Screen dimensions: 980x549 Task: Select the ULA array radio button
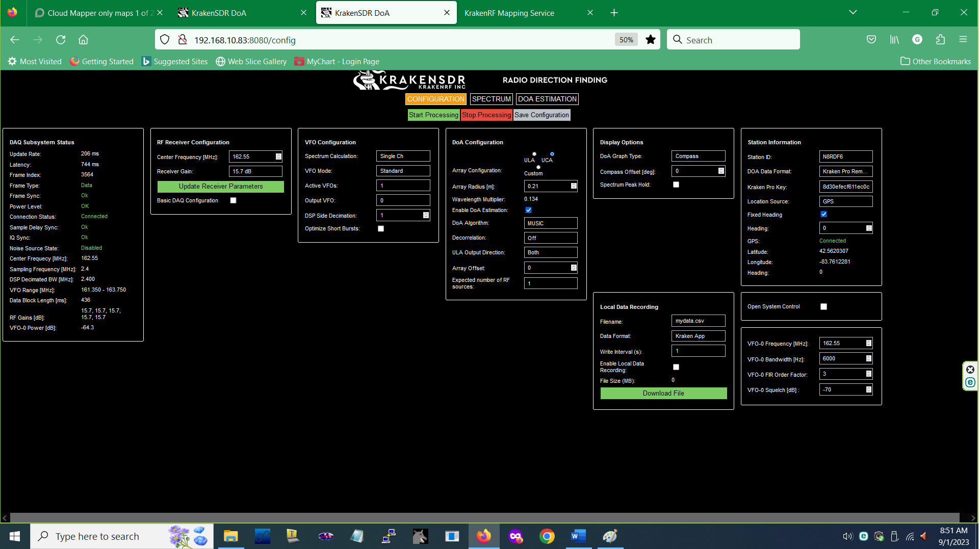click(534, 154)
